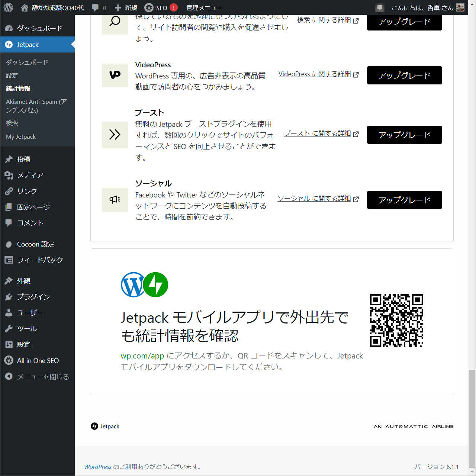
Task: Open 管理メニュー in admin bar
Action: tap(204, 7)
